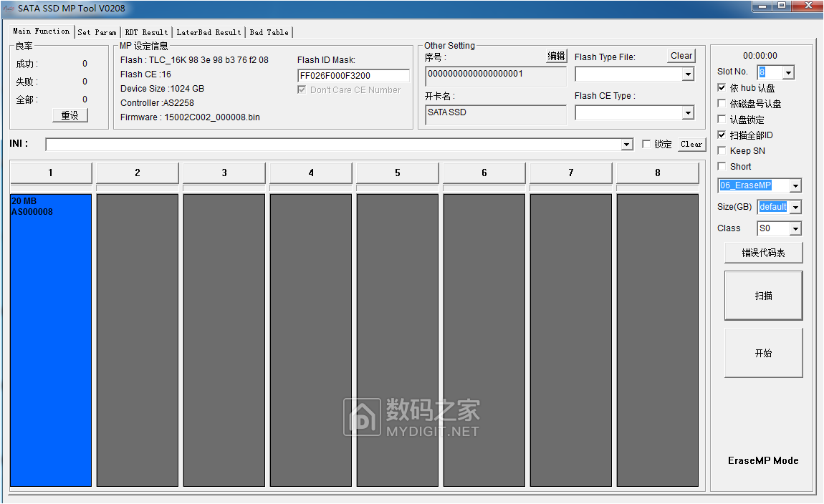This screenshot has width=824, height=504.
Task: Open the INI file dropdown
Action: click(626, 145)
